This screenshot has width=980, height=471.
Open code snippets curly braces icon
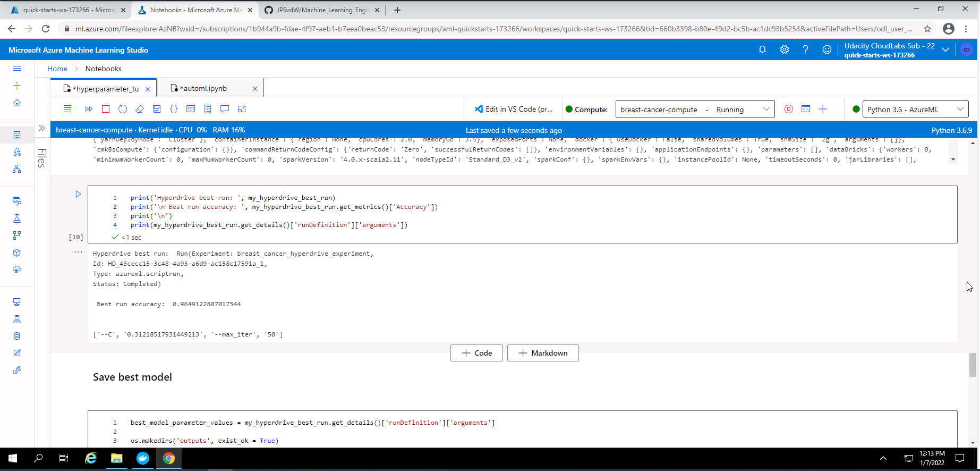[x=174, y=109]
